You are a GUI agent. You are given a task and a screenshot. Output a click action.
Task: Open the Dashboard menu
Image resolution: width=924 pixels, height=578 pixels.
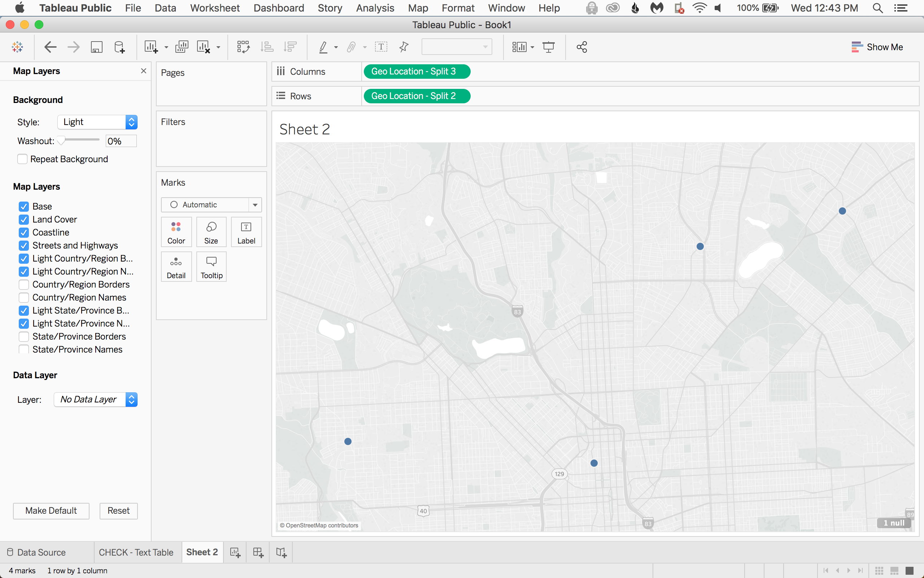279,8
